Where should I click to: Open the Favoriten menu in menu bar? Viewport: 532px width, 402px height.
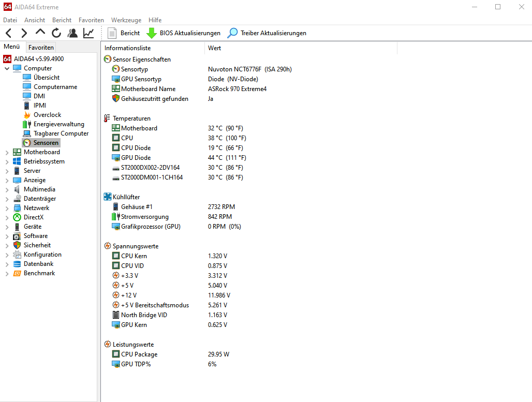point(91,20)
